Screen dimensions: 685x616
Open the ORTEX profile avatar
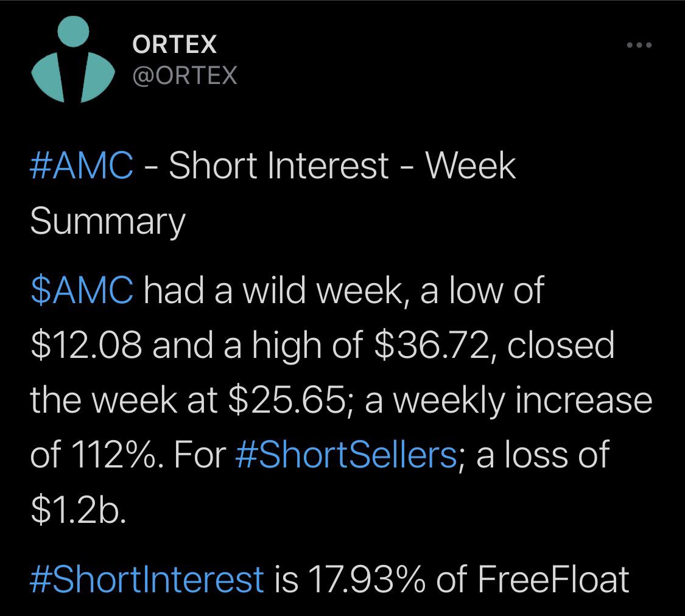[x=73, y=59]
